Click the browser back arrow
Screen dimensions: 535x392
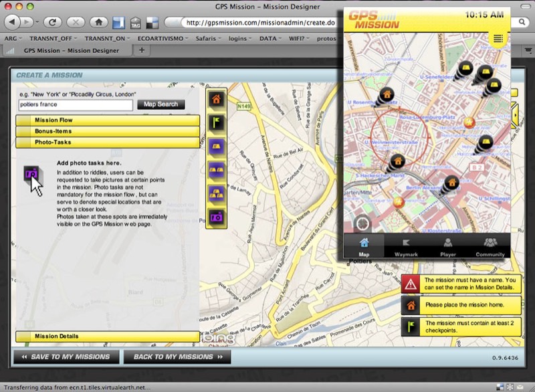12,23
